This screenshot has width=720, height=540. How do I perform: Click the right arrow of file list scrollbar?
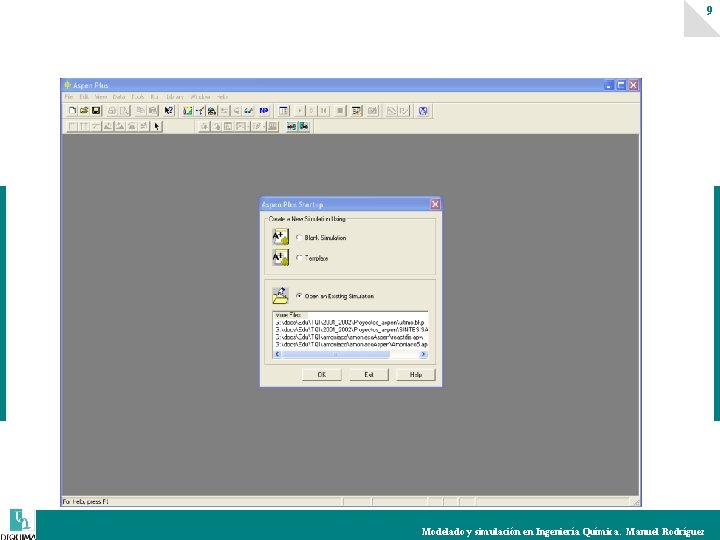423,354
